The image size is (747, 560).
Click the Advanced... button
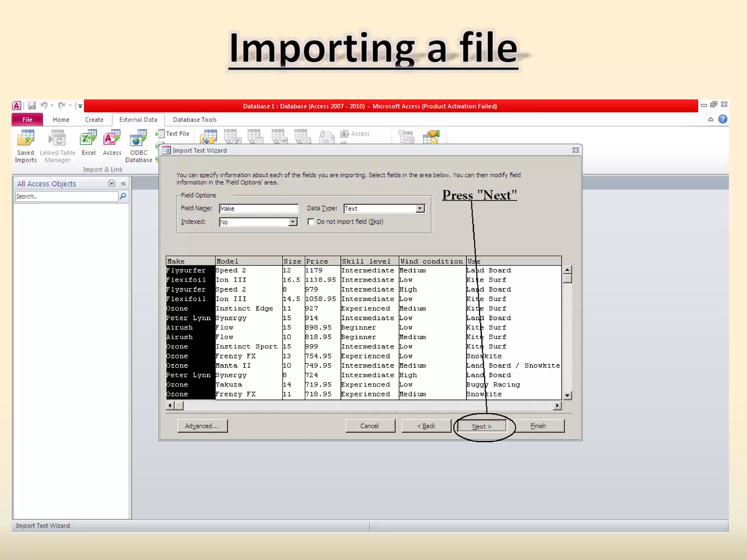pos(202,426)
